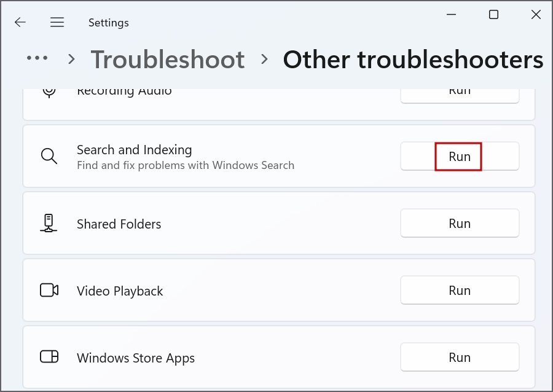This screenshot has width=553, height=392.
Task: Run the Recording Audio troubleshooter
Action: 460,95
